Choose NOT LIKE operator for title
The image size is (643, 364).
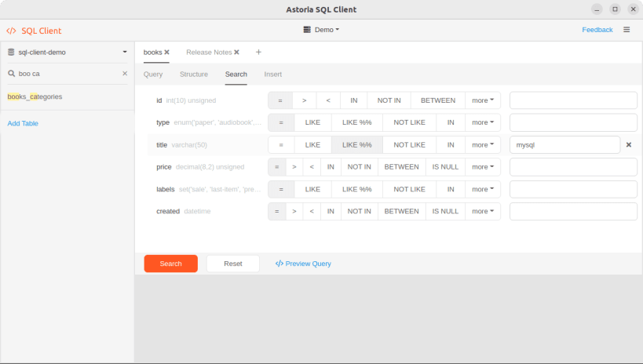[409, 144]
